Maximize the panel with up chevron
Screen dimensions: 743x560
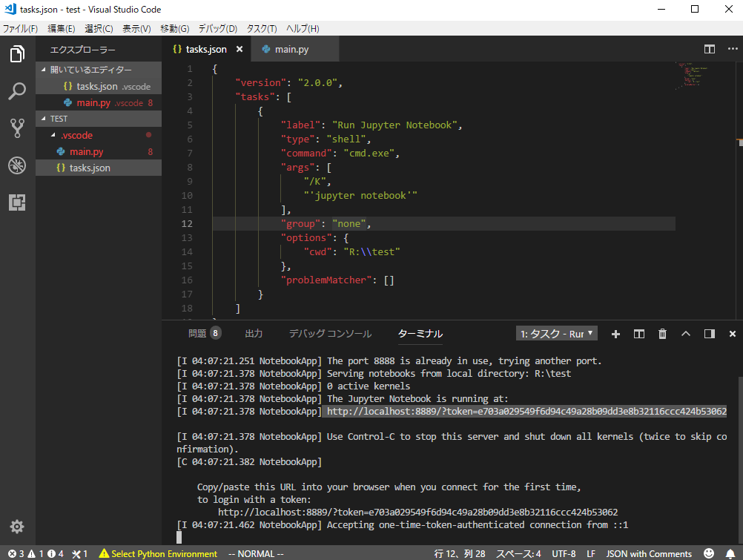click(x=686, y=334)
